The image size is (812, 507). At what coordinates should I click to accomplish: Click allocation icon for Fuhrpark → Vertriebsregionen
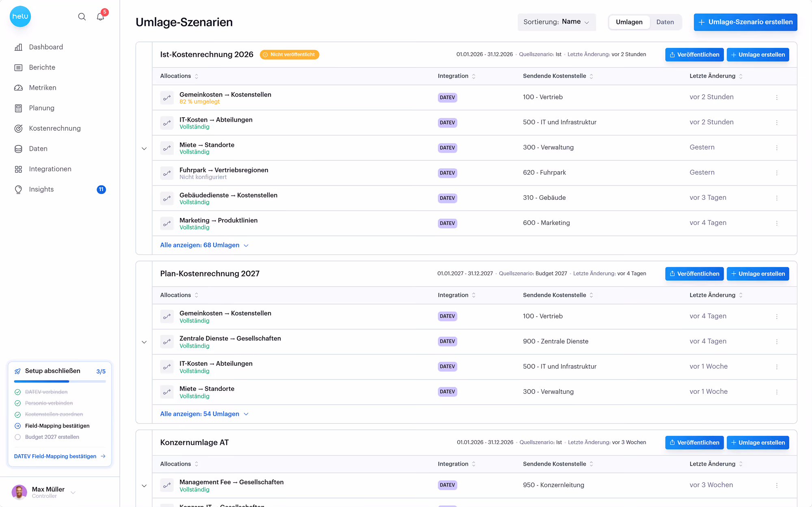point(167,173)
